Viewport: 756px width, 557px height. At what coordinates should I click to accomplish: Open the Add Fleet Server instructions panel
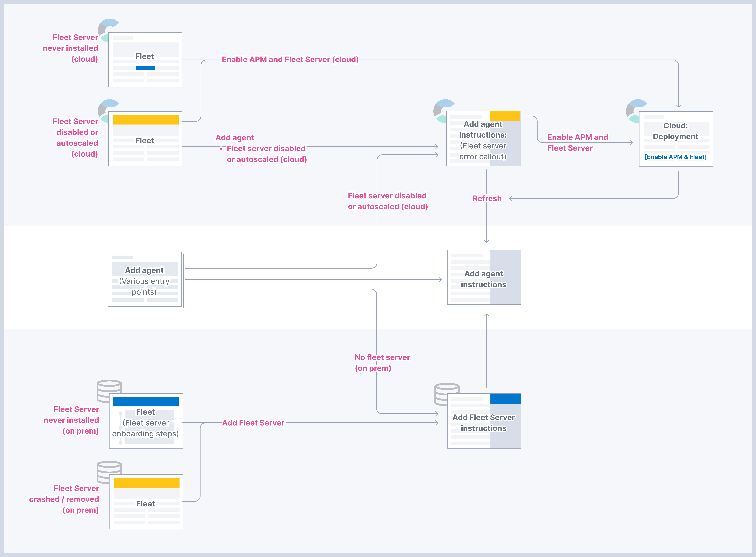click(484, 422)
